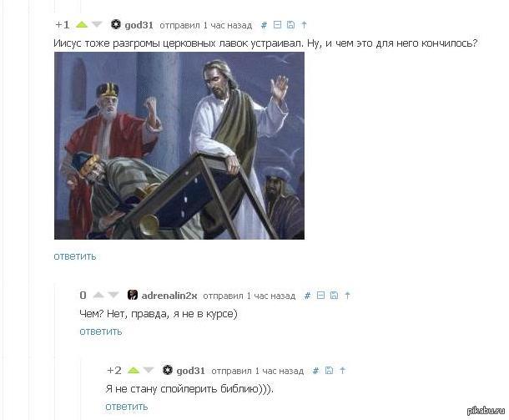This screenshot has height=420, width=509.
Task: Open permalink hash of first god31 comment
Action: point(264,25)
